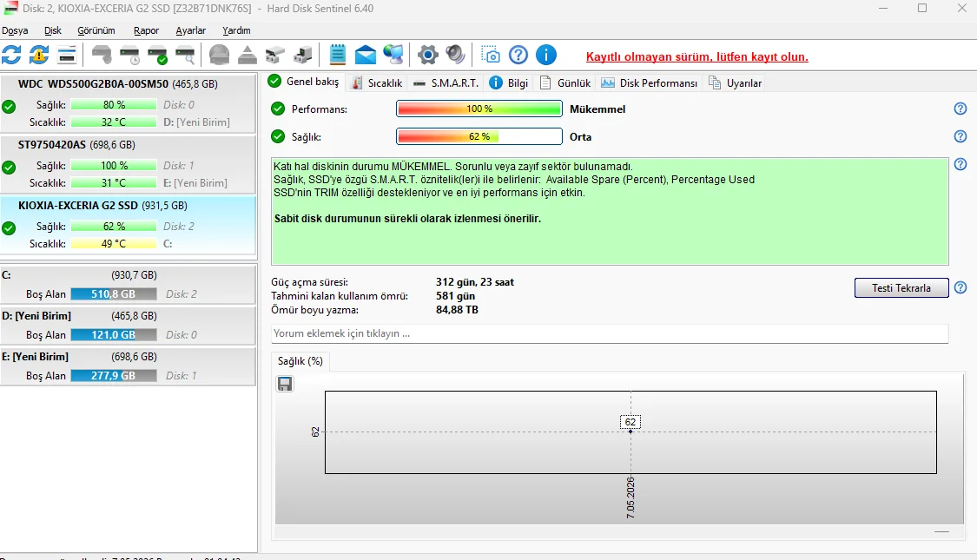Save the health graph using floppy icon
This screenshot has height=560, width=977.
pyautogui.click(x=285, y=384)
